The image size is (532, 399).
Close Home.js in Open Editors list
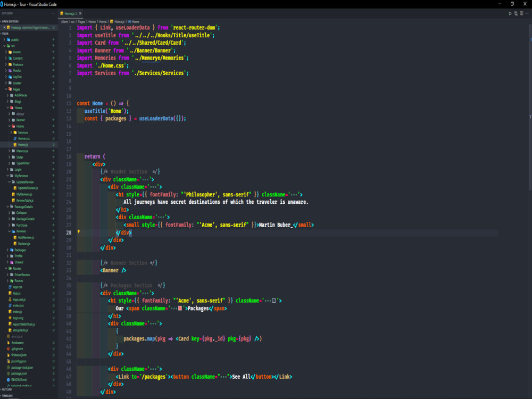(4, 28)
